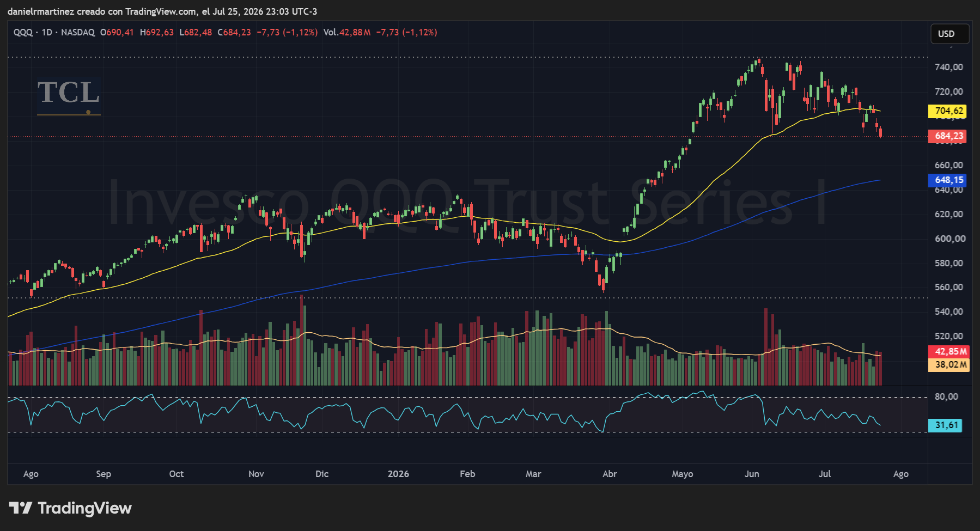Click the Oct label on time axis

176,474
